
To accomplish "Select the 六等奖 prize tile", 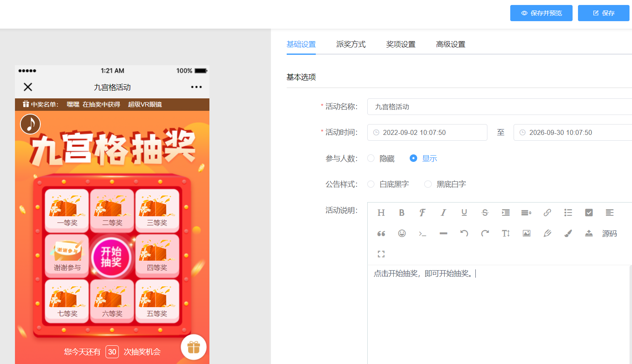I will pos(112,301).
